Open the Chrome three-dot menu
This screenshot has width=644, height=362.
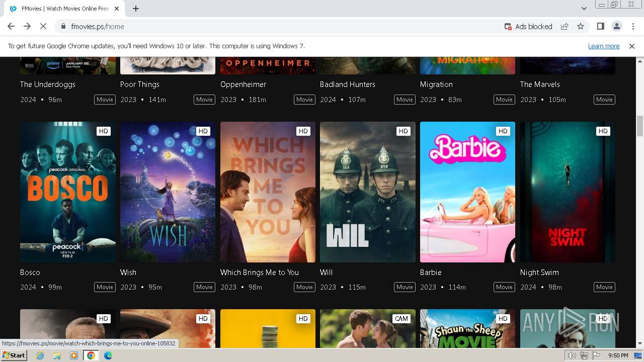(x=632, y=27)
